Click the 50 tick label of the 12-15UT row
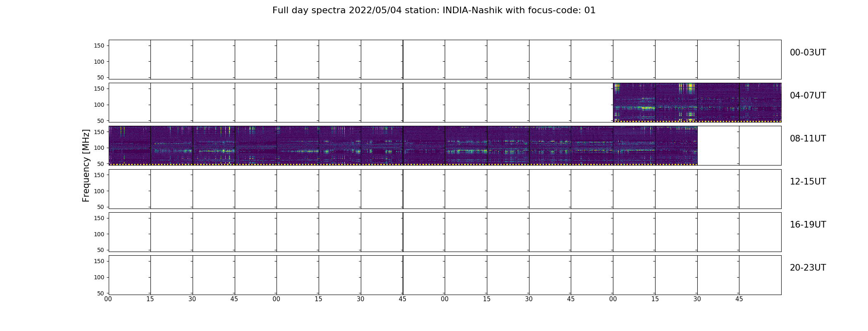 [101, 207]
